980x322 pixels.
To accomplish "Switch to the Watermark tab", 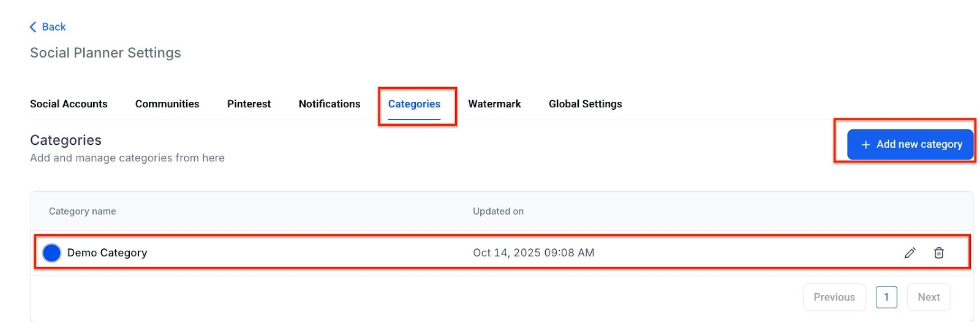I will [494, 104].
